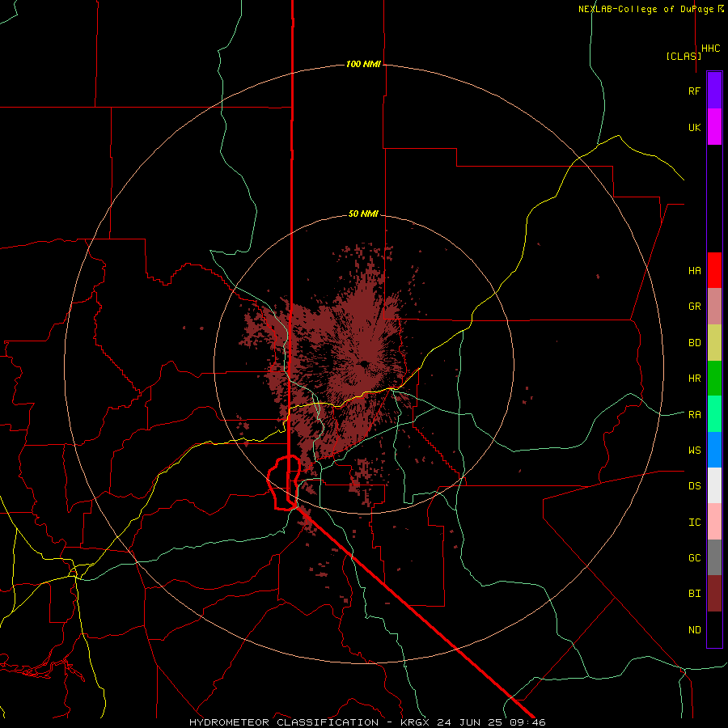
Task: Click the UK legend label
Action: pyautogui.click(x=694, y=127)
